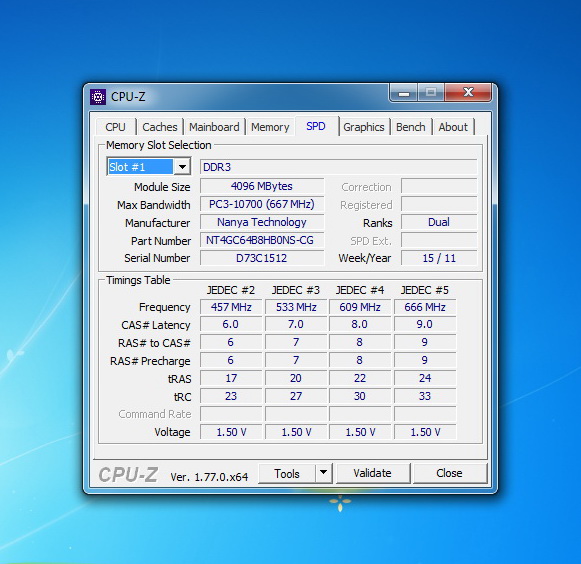Switch to the CPU tab
581x564 pixels.
116,127
